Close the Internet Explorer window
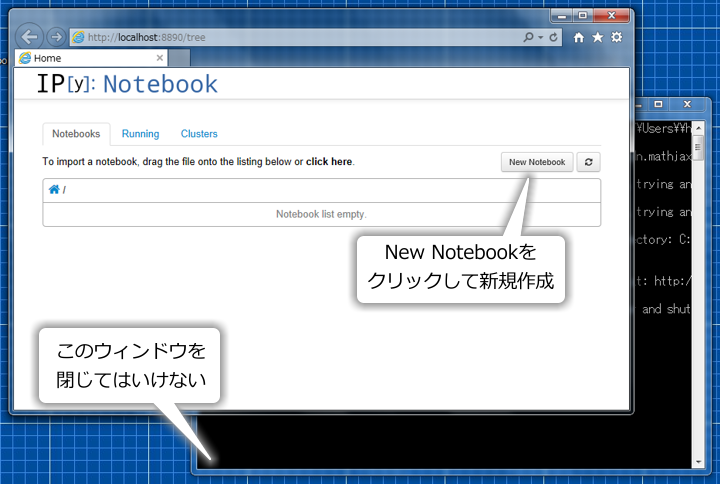The height and width of the screenshot is (484, 720). click(x=611, y=16)
